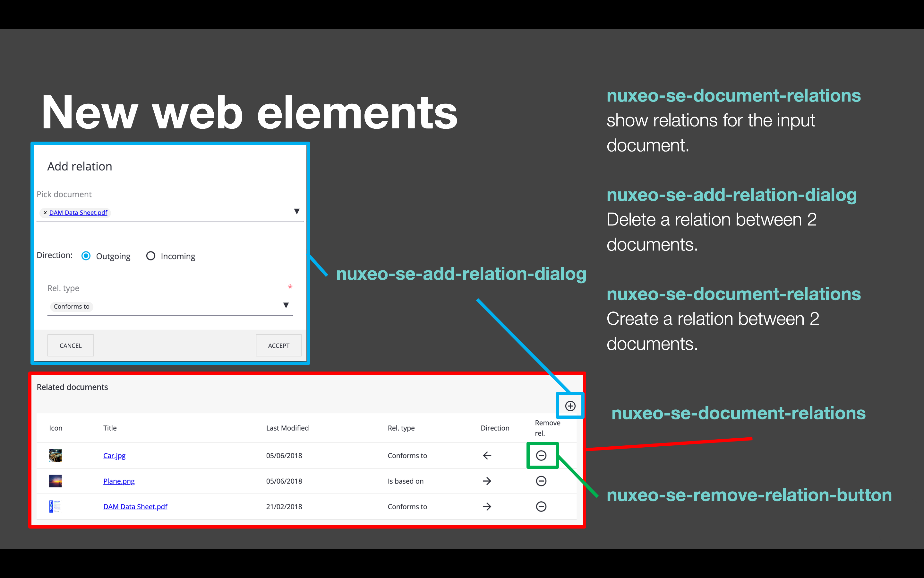Click the Icon column header
The width and height of the screenshot is (924, 578).
(56, 428)
